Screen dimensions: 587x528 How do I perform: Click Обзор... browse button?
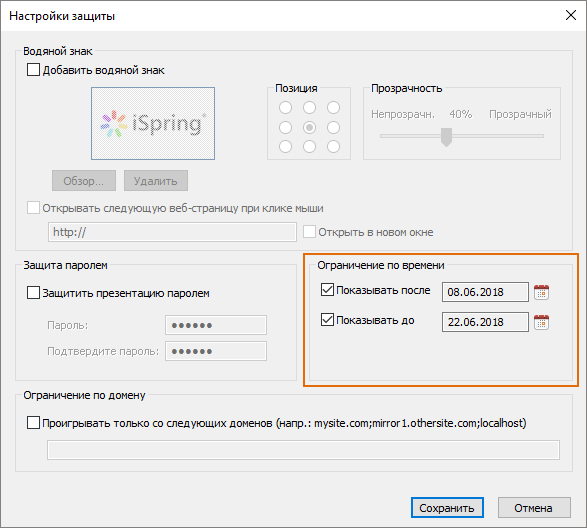84,181
